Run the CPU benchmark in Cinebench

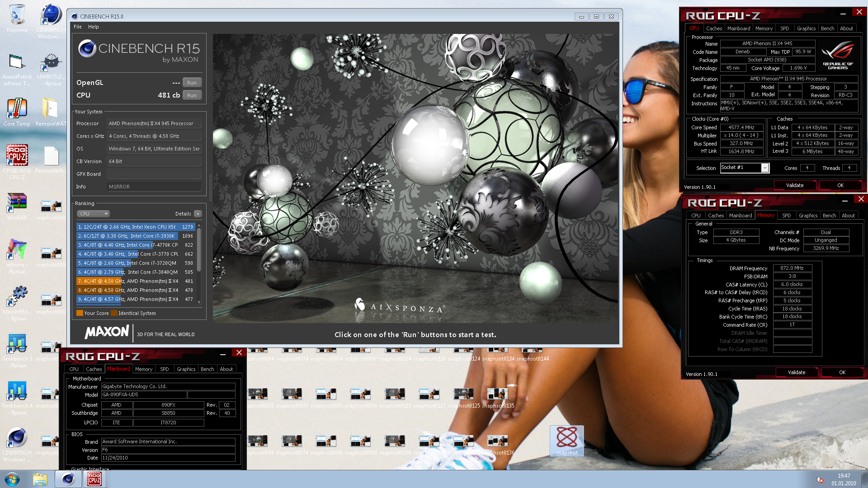point(192,95)
